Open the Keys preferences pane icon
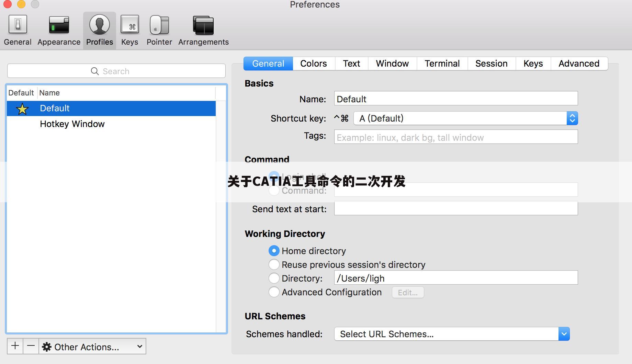This screenshot has height=364, width=632. point(129,30)
